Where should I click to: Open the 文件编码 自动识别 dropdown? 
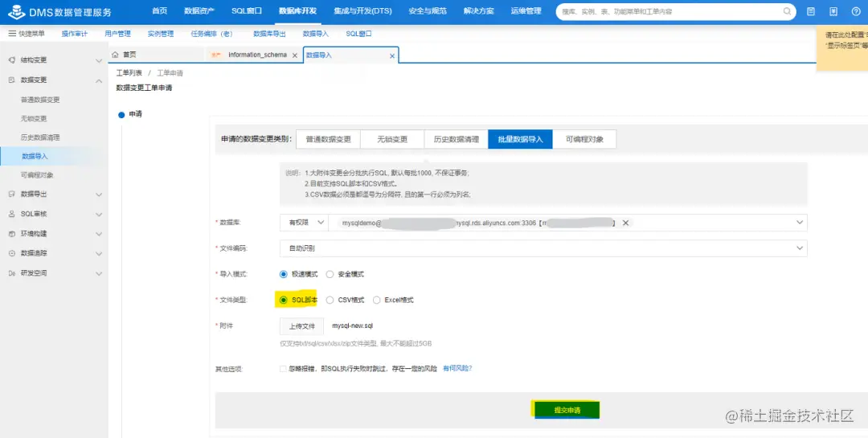pyautogui.click(x=543, y=248)
